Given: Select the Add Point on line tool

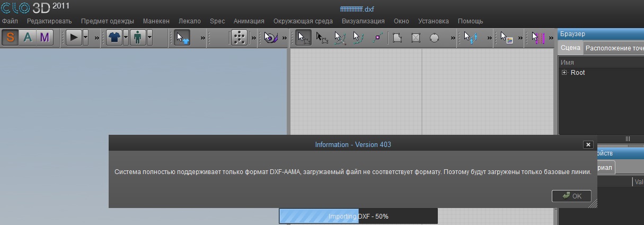Looking at the screenshot, I should pos(377,38).
